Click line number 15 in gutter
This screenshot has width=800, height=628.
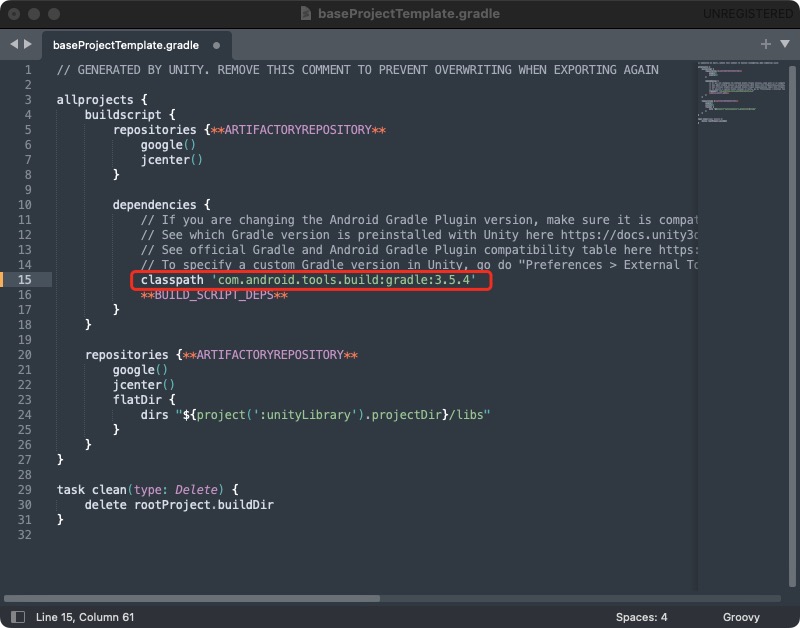[24, 280]
